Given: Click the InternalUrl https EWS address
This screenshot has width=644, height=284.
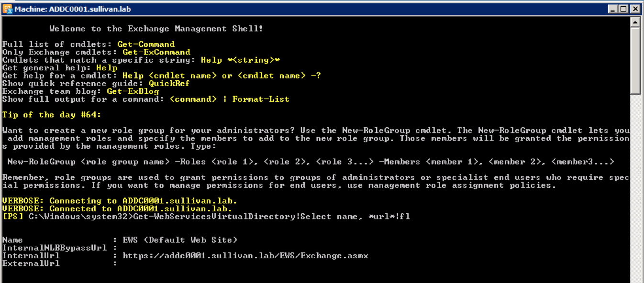Looking at the screenshot, I should (245, 256).
